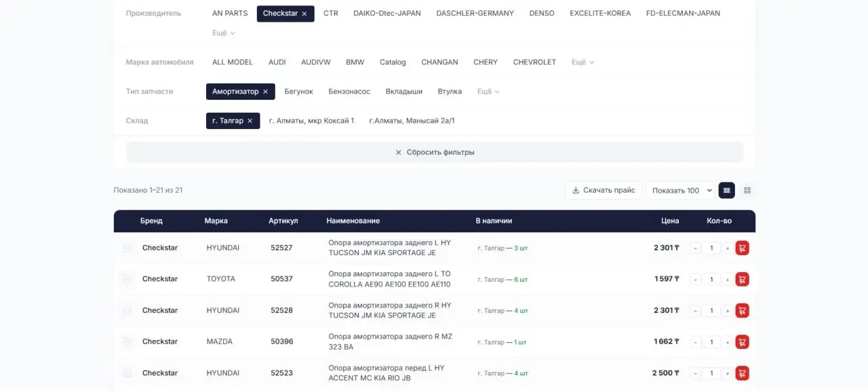Filter by AUDIVW car brand
868x391 pixels.
316,62
